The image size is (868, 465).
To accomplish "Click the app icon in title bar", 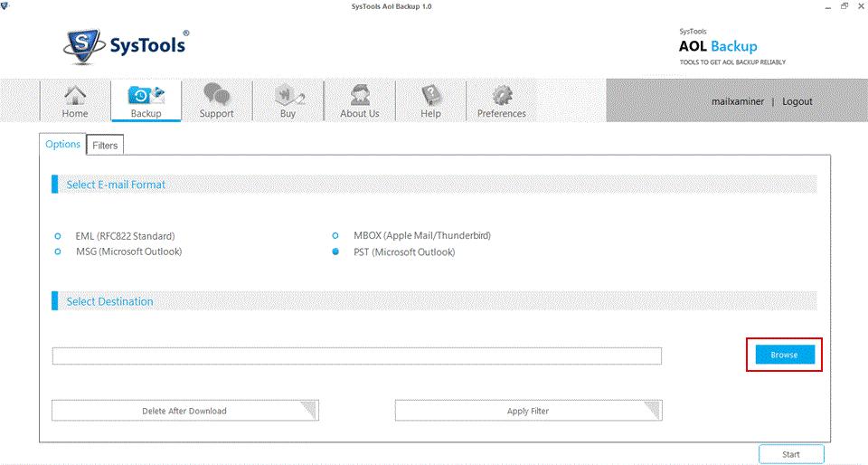I will 5,6.
